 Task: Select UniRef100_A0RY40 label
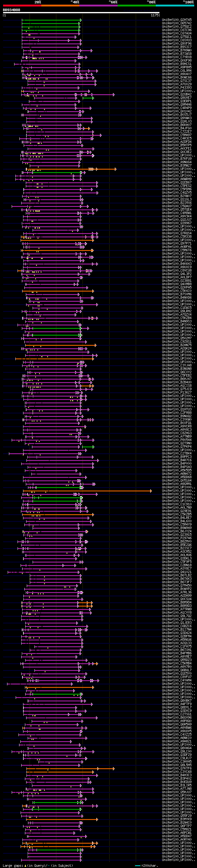click(177, 839)
